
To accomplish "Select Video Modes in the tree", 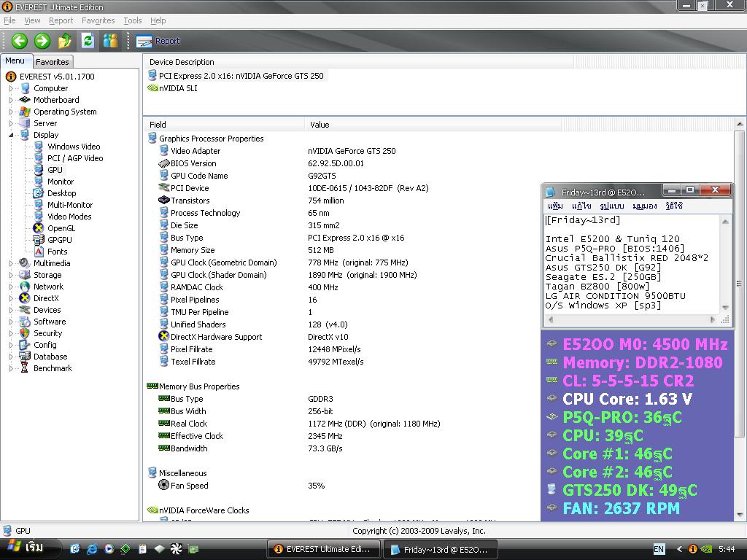I will coord(69,217).
